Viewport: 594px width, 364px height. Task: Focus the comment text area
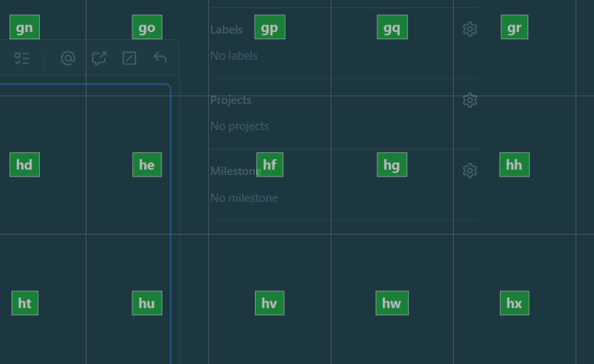pos(85,224)
